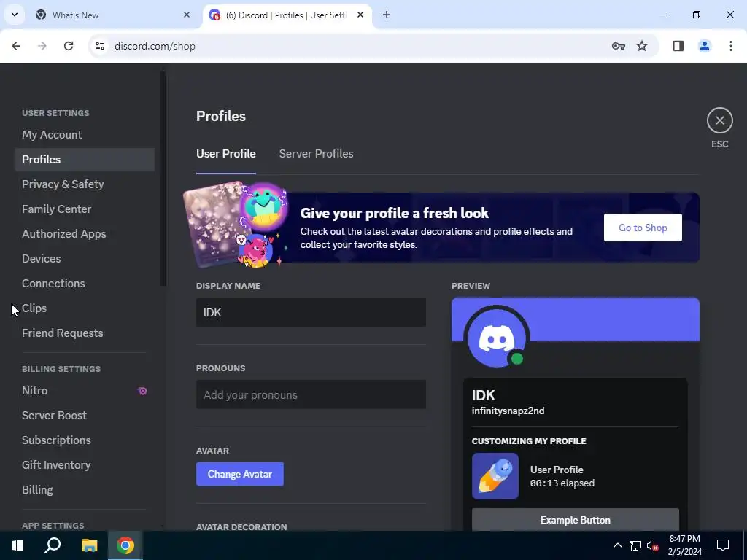Click IDK name in preview card
747x560 pixels.
pyautogui.click(x=483, y=395)
